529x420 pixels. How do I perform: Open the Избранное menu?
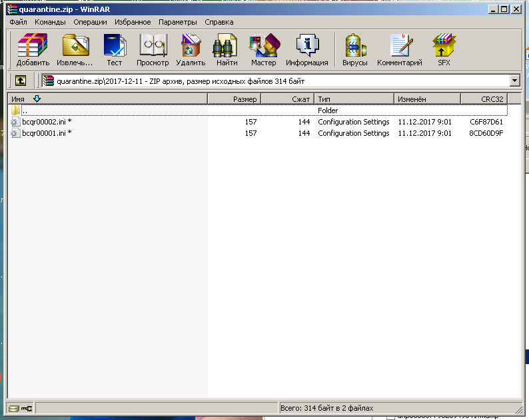(x=133, y=22)
